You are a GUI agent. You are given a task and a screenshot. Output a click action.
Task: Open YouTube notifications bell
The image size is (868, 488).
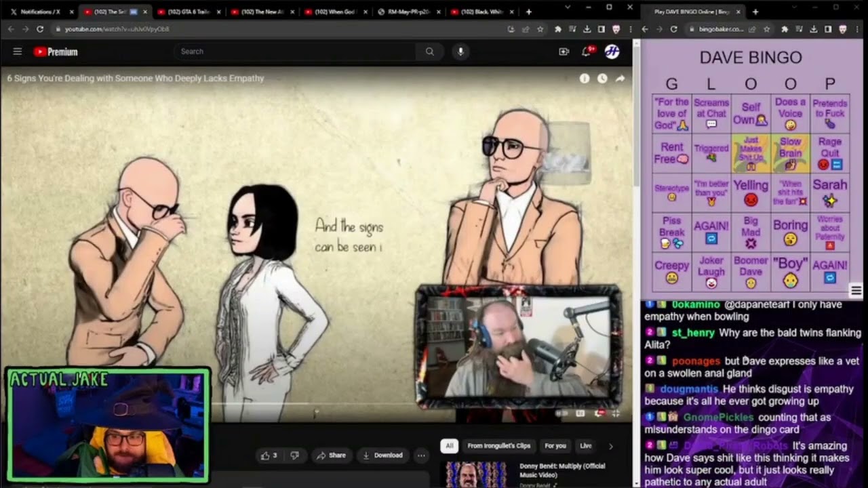point(587,52)
